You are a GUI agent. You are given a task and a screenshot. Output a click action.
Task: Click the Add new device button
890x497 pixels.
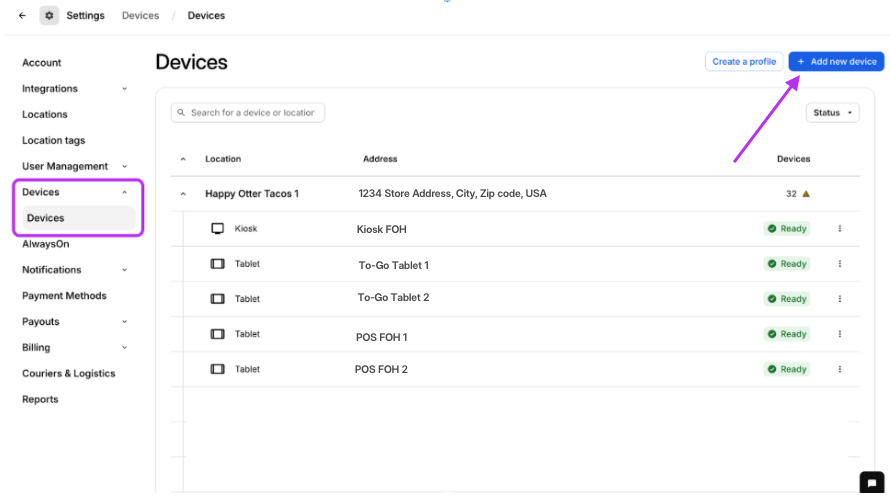point(836,62)
